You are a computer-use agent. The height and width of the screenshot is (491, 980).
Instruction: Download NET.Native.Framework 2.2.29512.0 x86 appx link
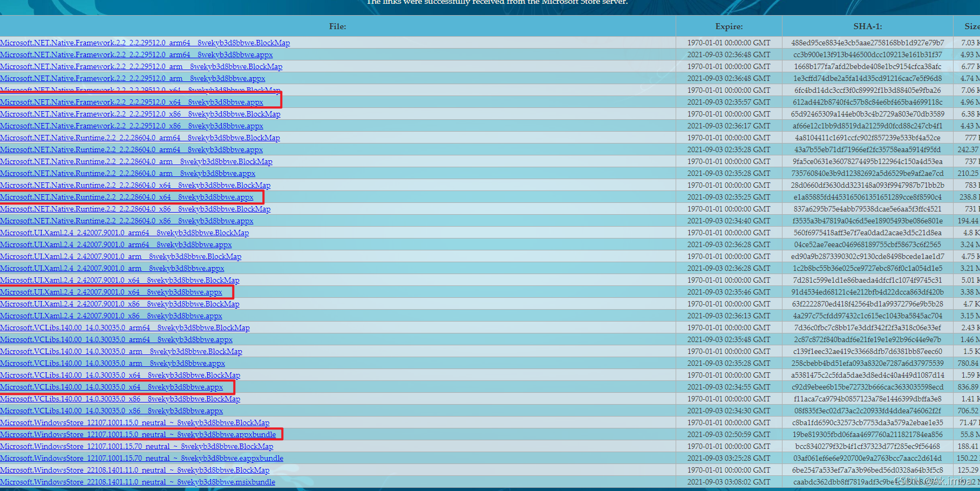pyautogui.click(x=132, y=126)
